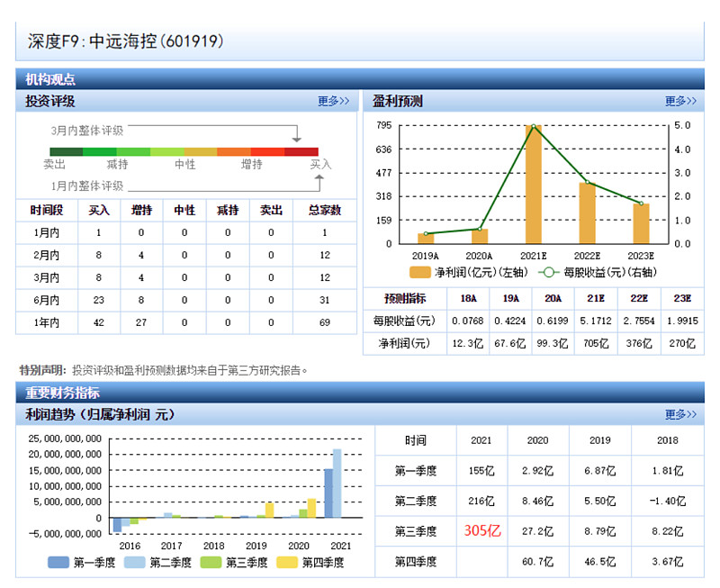The image size is (720, 588).
Task: Click the 2022E data point on EPS line
Action: click(x=587, y=183)
